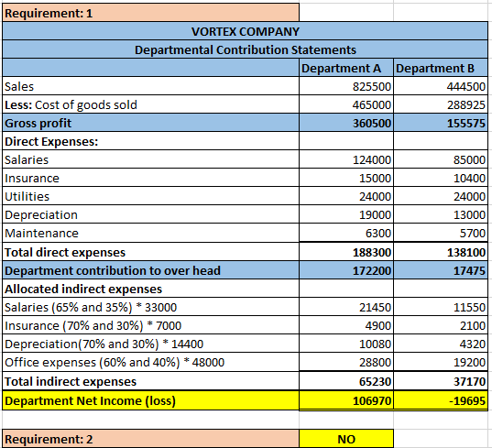Click the direct Depreciation row label

[x=150, y=214]
